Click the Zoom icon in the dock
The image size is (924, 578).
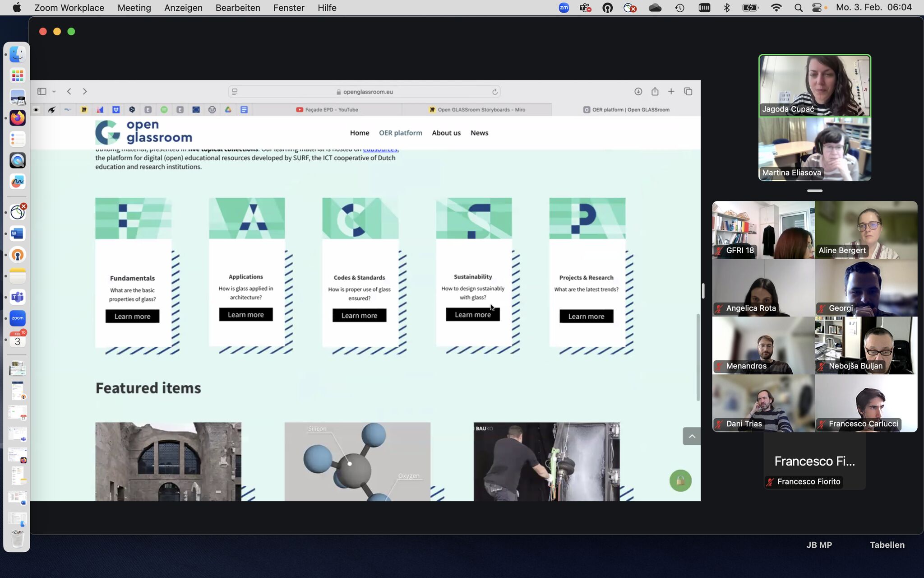point(18,318)
